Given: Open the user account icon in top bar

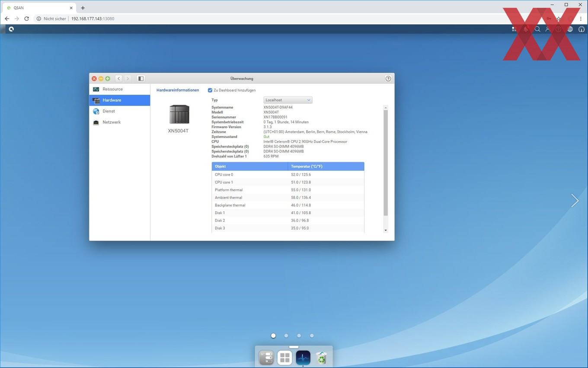Looking at the screenshot, I should (x=548, y=29).
